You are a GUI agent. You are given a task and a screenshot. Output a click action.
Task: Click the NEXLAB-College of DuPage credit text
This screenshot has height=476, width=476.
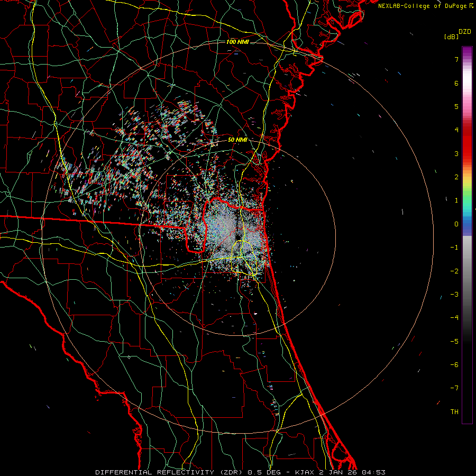[423, 6]
